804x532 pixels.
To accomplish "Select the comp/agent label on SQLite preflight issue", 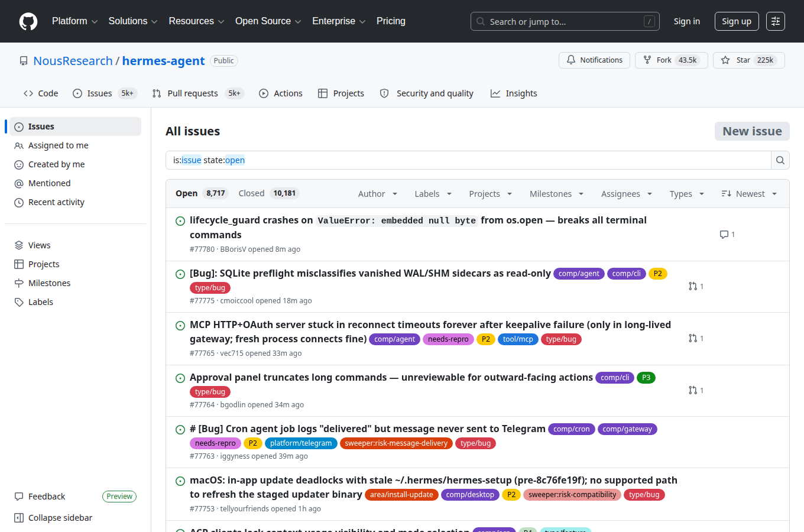I will click(x=579, y=274).
